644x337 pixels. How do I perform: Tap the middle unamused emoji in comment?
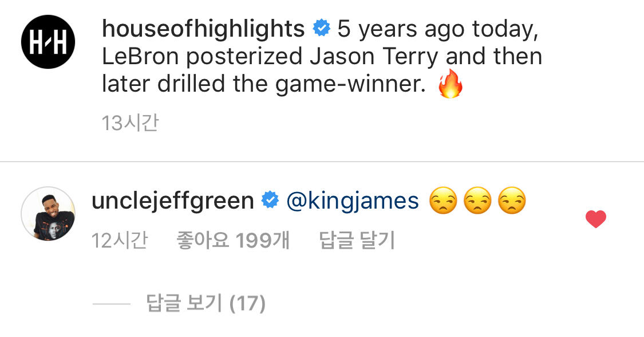477,202
